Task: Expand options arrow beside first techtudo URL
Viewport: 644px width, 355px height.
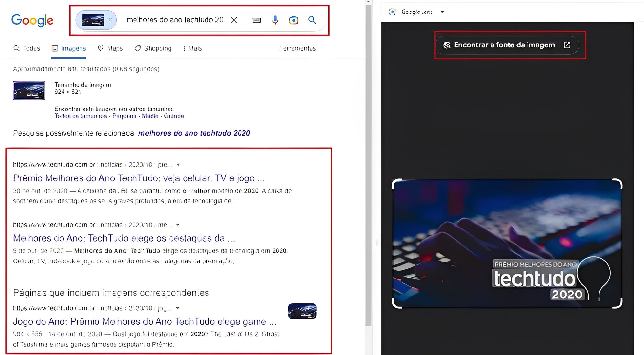Action: pyautogui.click(x=178, y=165)
